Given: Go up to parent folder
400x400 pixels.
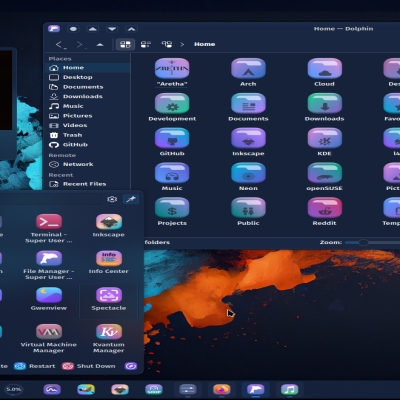Looking at the screenshot, I should pos(100,44).
